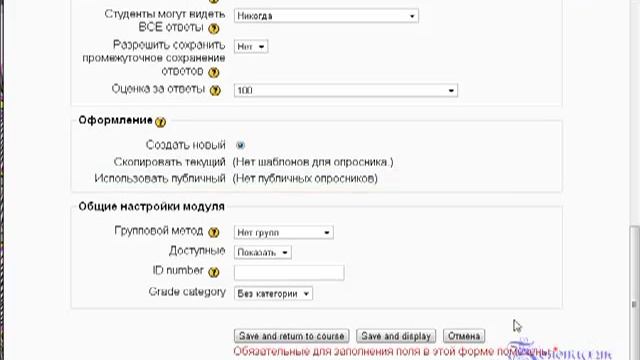
Task: Click the 'Save and display' button
Action: pyautogui.click(x=396, y=336)
